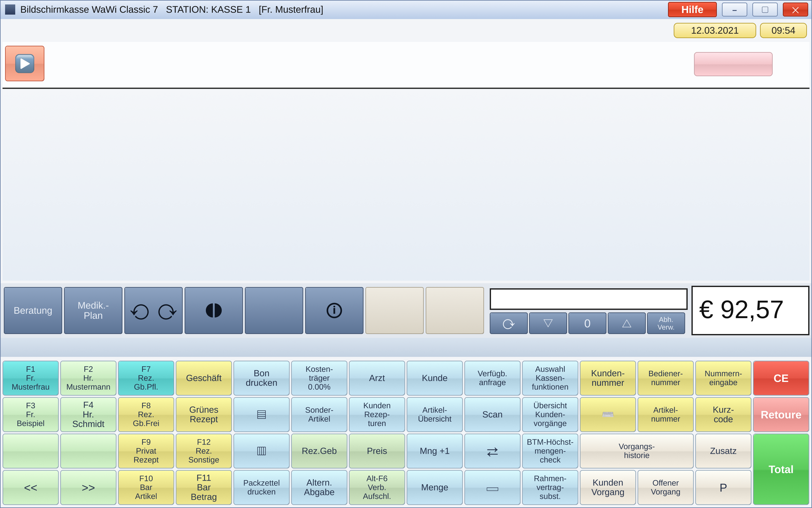Open Artikel-Übersicht
The image size is (812, 508).
tap(435, 415)
